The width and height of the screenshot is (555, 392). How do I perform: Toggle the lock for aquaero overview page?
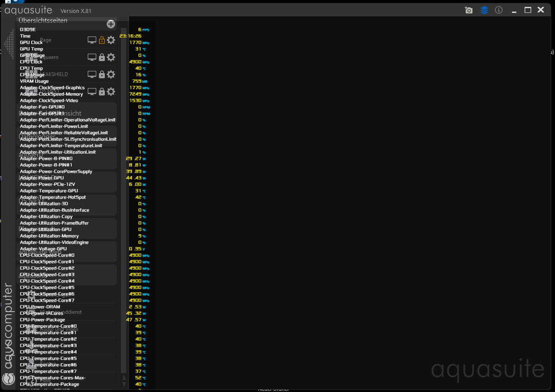click(102, 57)
